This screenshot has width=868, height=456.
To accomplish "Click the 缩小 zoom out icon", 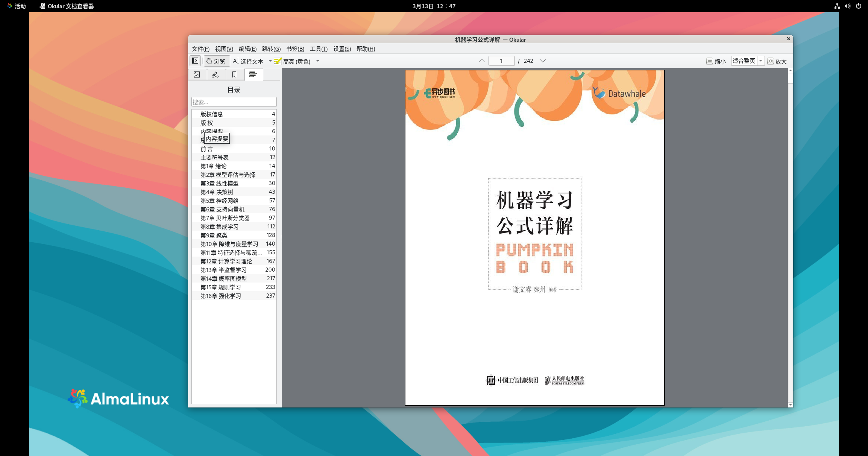I will [709, 61].
